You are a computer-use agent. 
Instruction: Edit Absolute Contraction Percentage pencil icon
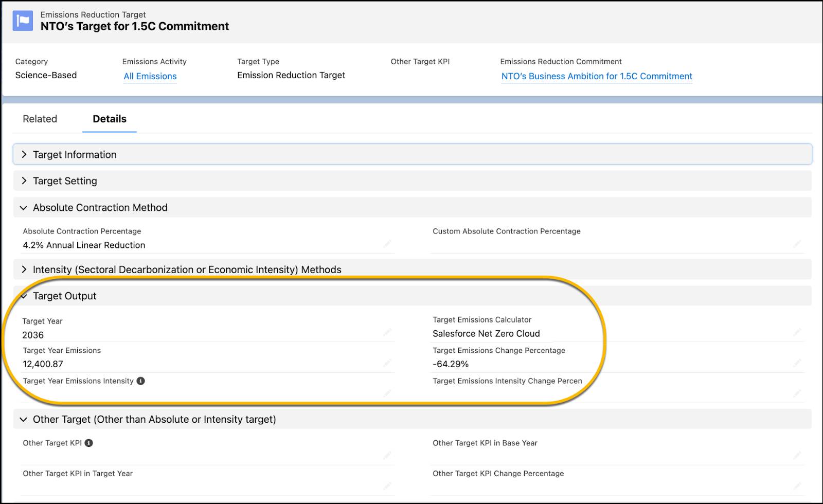tap(387, 244)
